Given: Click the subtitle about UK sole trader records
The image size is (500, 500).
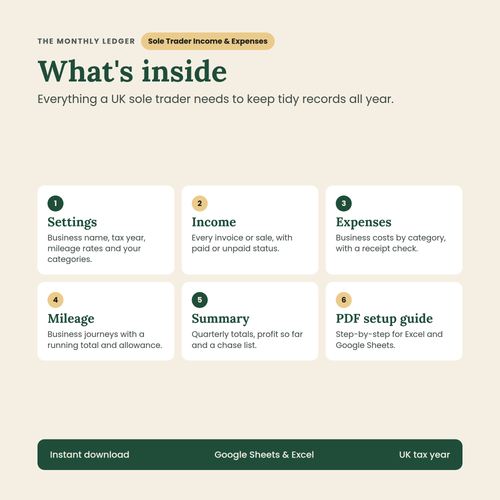Looking at the screenshot, I should tap(216, 99).
